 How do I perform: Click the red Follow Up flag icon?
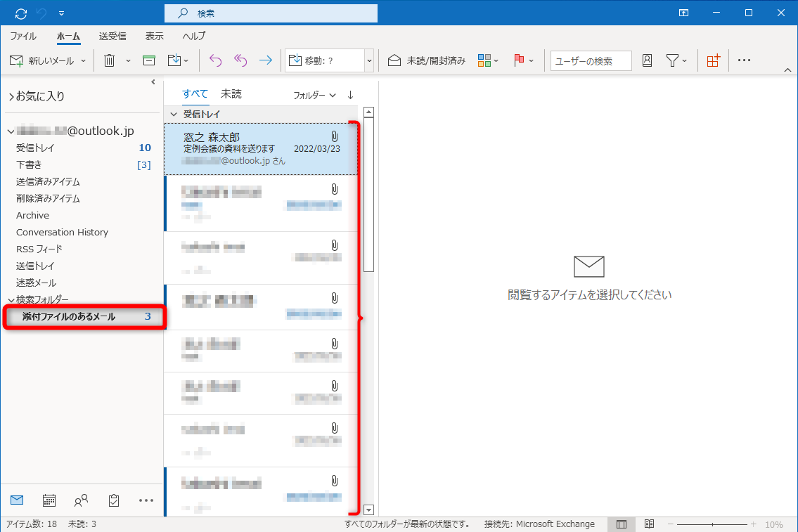pos(519,60)
